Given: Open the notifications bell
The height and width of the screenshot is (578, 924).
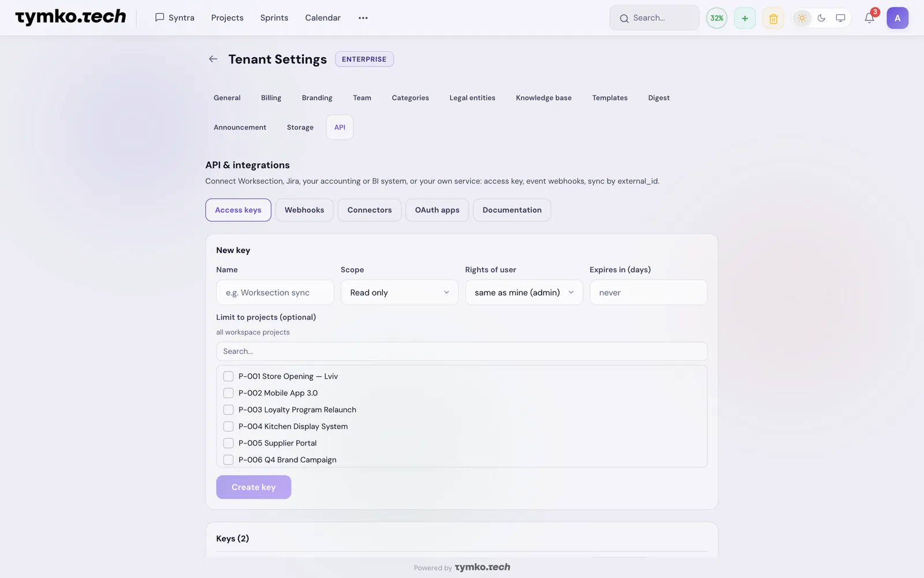Looking at the screenshot, I should click(869, 18).
